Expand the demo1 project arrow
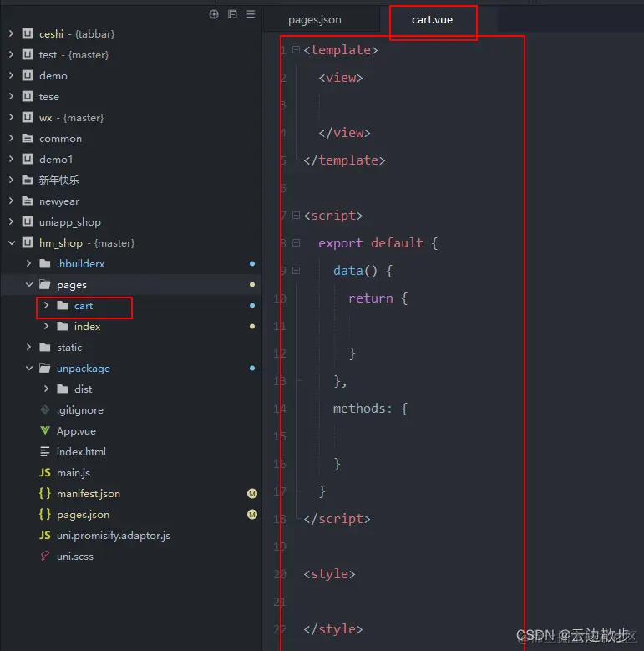 11,159
